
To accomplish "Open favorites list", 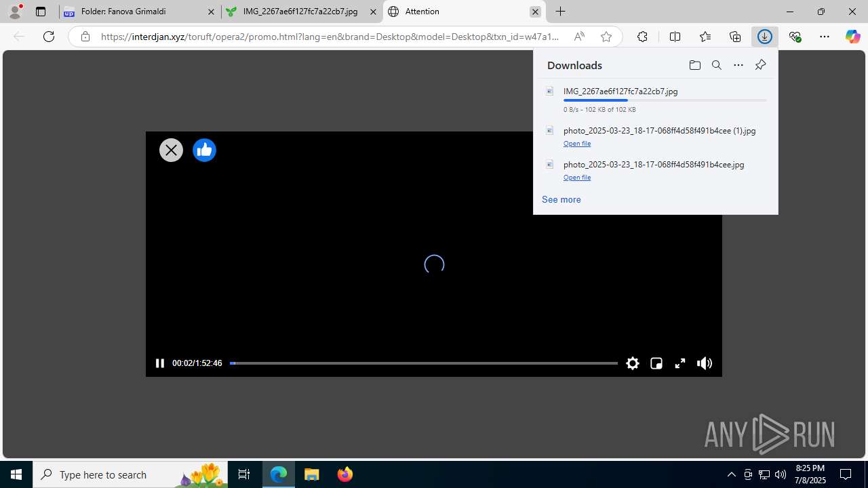I will point(705,37).
